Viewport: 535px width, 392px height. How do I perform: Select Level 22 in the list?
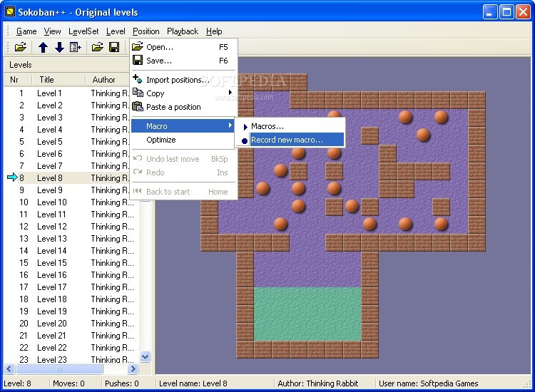[71, 347]
